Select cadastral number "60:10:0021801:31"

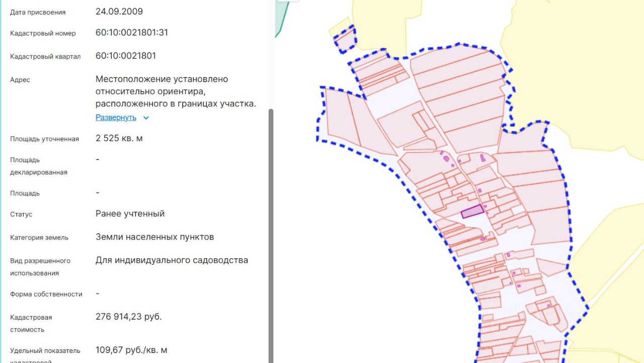(x=132, y=33)
